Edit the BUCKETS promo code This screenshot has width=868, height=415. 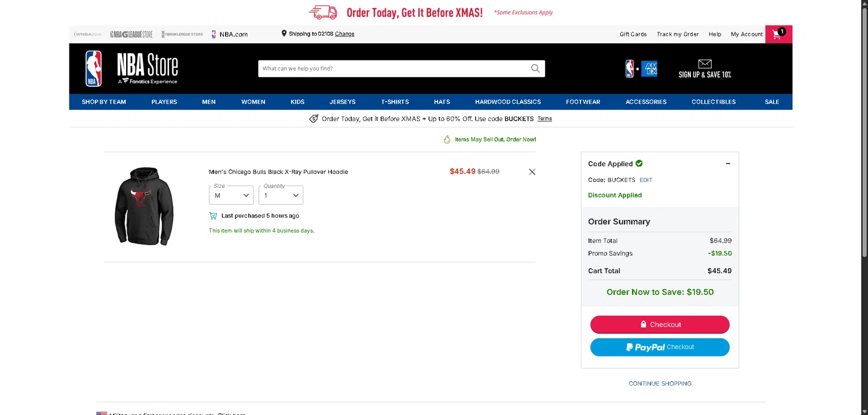click(x=646, y=180)
